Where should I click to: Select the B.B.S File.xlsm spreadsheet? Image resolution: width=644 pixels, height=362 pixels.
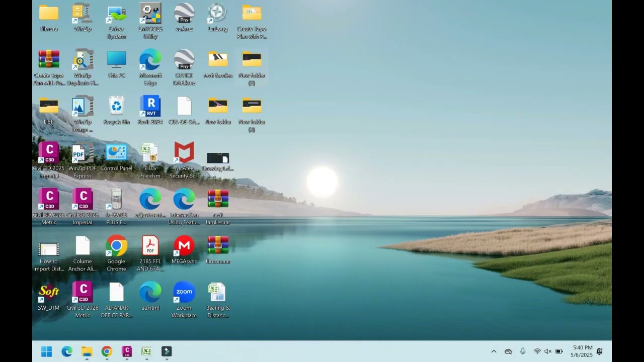[x=150, y=161]
